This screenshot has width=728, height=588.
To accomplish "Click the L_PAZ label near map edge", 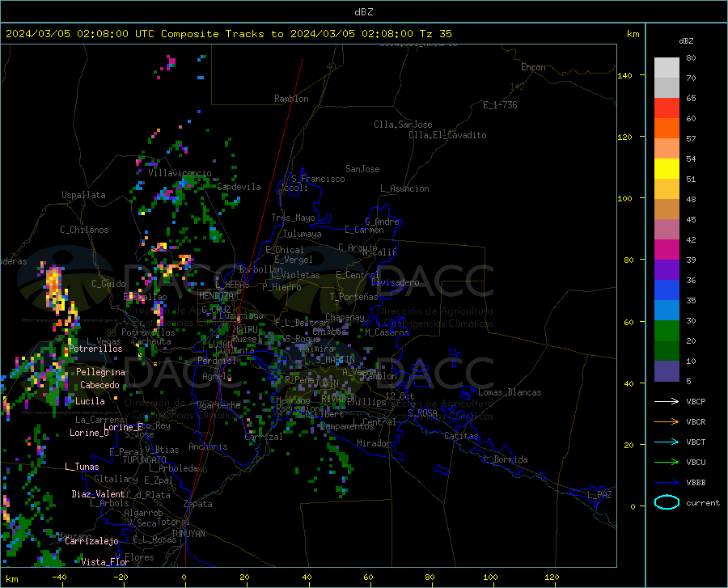I will (x=599, y=495).
